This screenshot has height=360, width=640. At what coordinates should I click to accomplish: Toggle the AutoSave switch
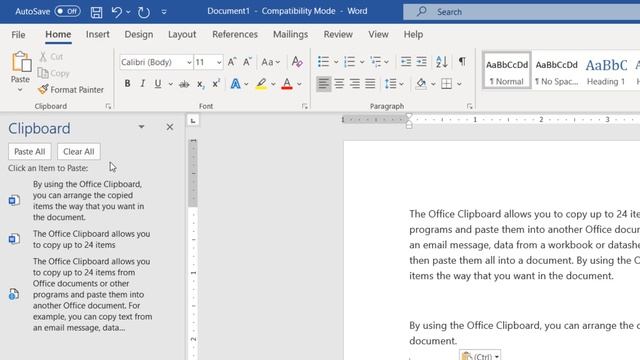point(67,11)
